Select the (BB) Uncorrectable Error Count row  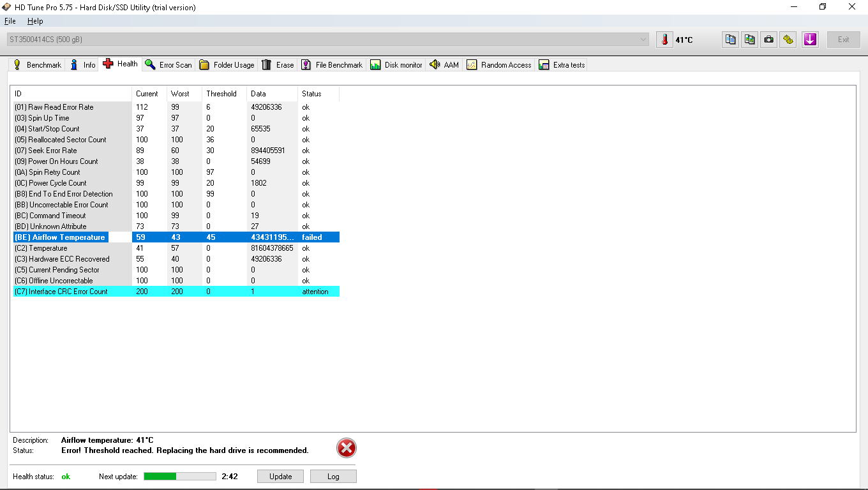pos(176,205)
